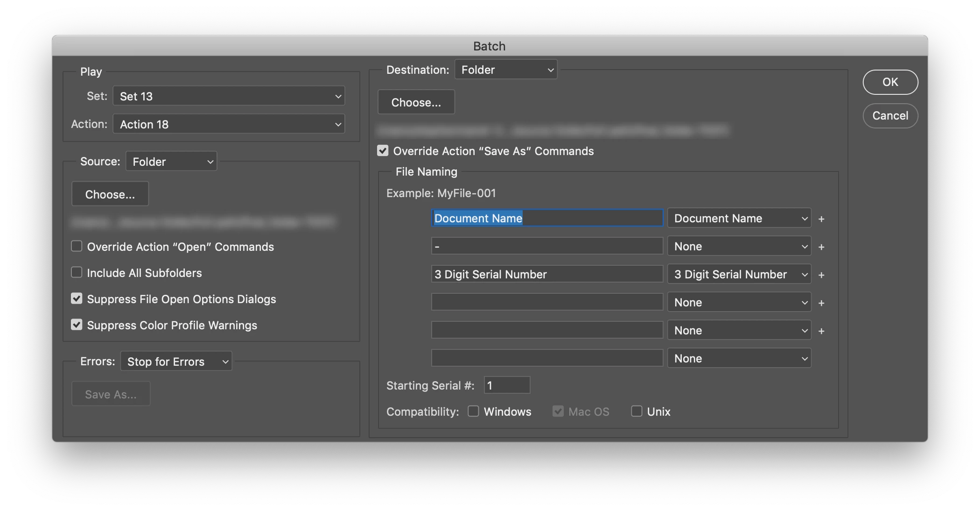This screenshot has width=980, height=511.
Task: Click the OK button
Action: [x=890, y=82]
